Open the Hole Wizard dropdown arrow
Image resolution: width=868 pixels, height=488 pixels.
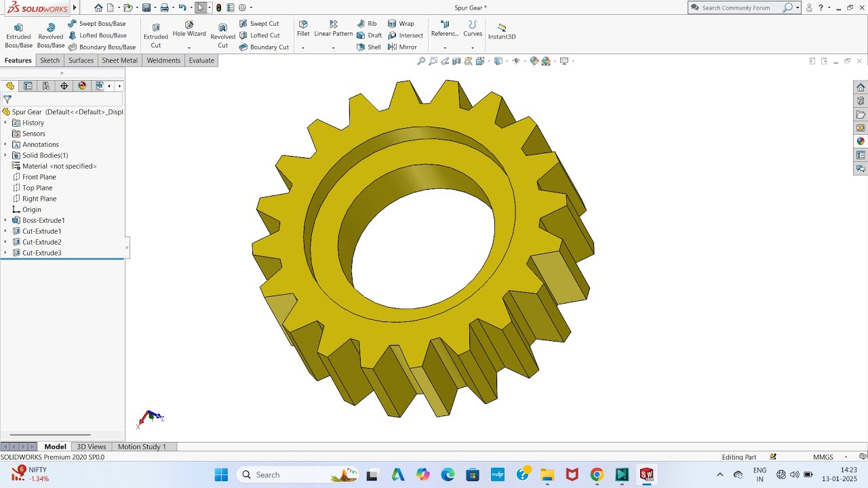coord(189,48)
